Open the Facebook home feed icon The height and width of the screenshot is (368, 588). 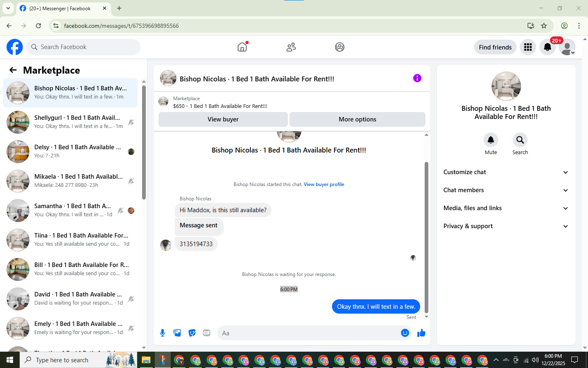pyautogui.click(x=243, y=47)
